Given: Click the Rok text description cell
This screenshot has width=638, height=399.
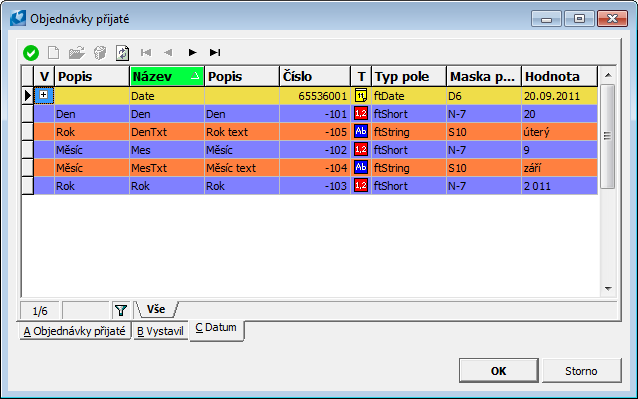Looking at the screenshot, I should pyautogui.click(x=242, y=132).
